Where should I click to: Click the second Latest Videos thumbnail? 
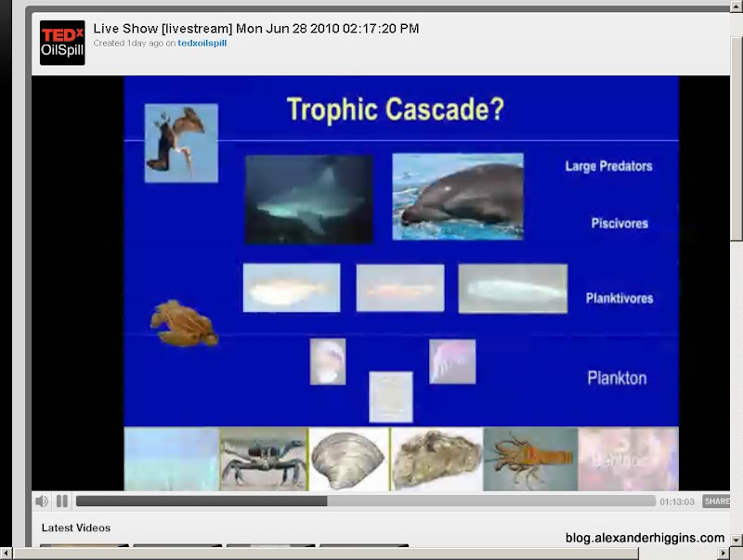(177, 545)
